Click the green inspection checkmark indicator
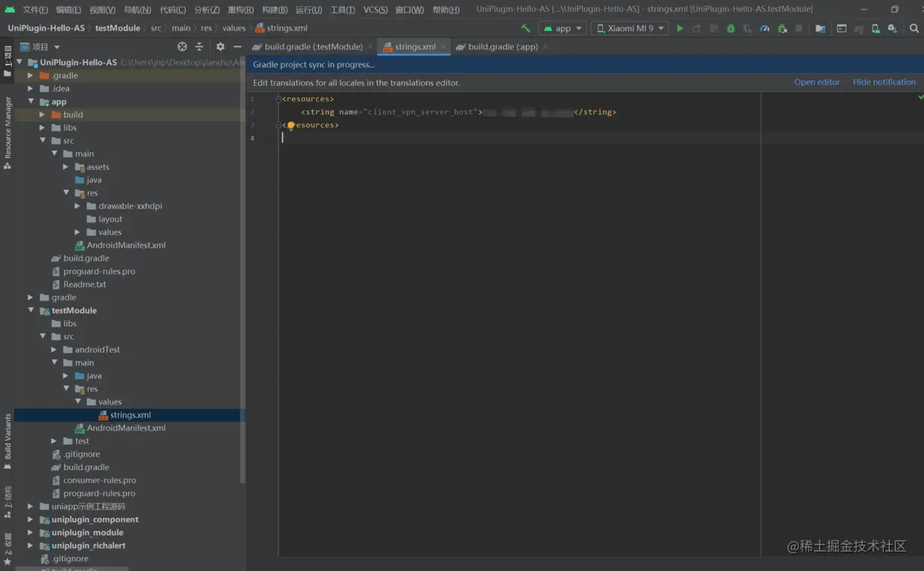The image size is (924, 571). pyautogui.click(x=920, y=97)
